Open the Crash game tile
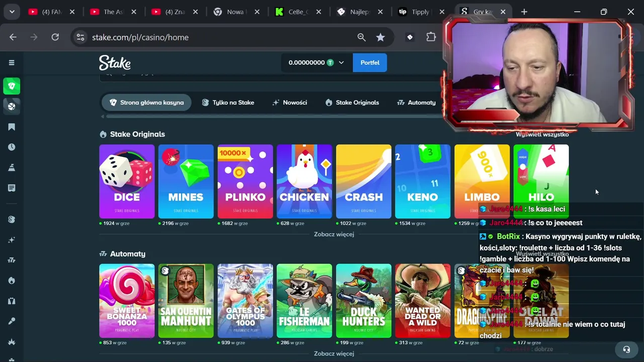Screen dimensions: 644x362 click(x=364, y=182)
